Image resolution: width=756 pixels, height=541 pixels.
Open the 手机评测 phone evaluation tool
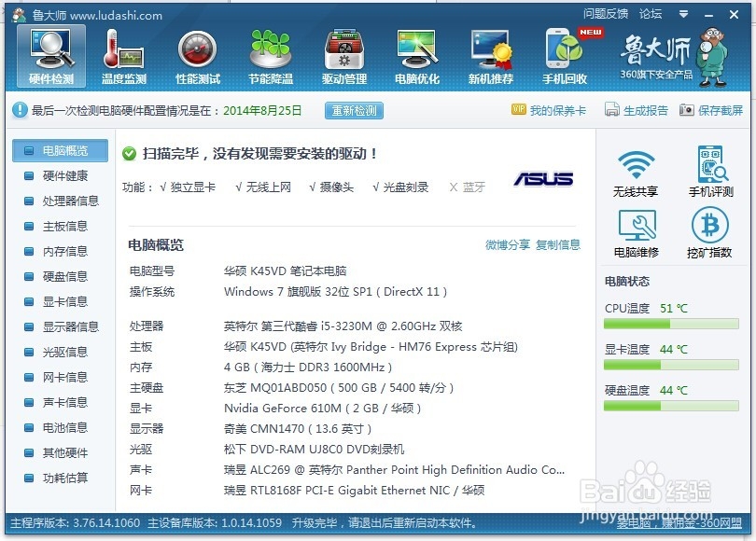point(713,169)
